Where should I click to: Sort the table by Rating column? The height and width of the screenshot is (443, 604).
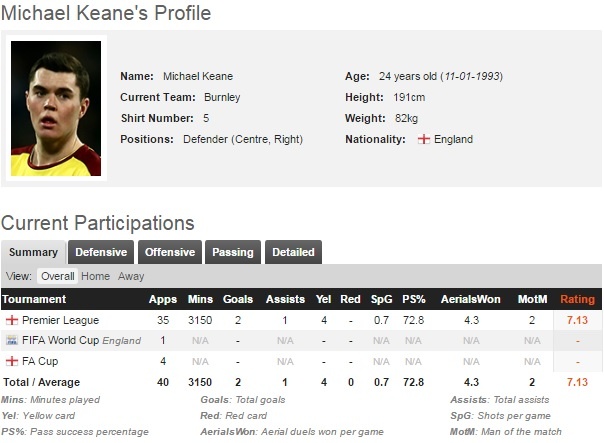point(577,299)
